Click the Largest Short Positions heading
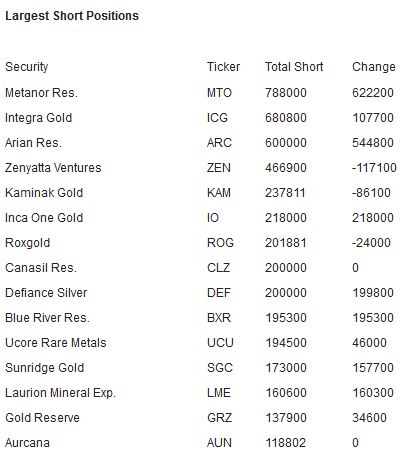The width and height of the screenshot is (406, 457). (x=72, y=16)
